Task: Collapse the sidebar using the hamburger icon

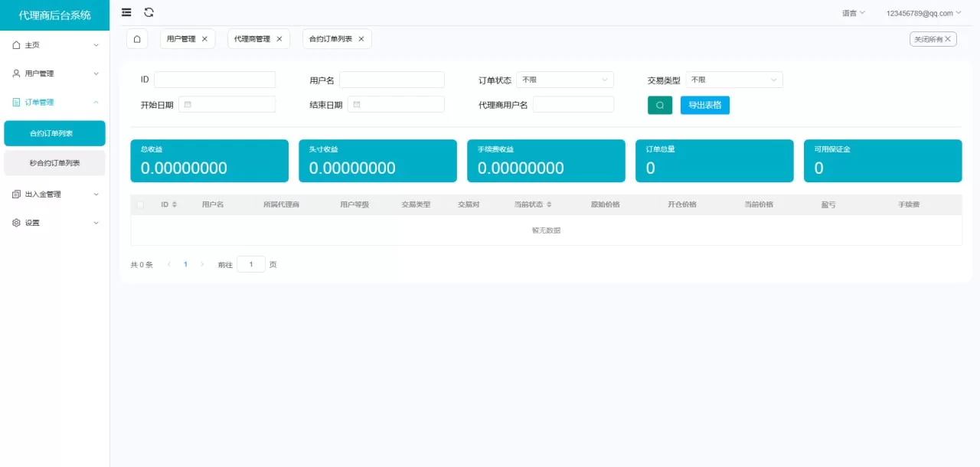Action: point(126,11)
